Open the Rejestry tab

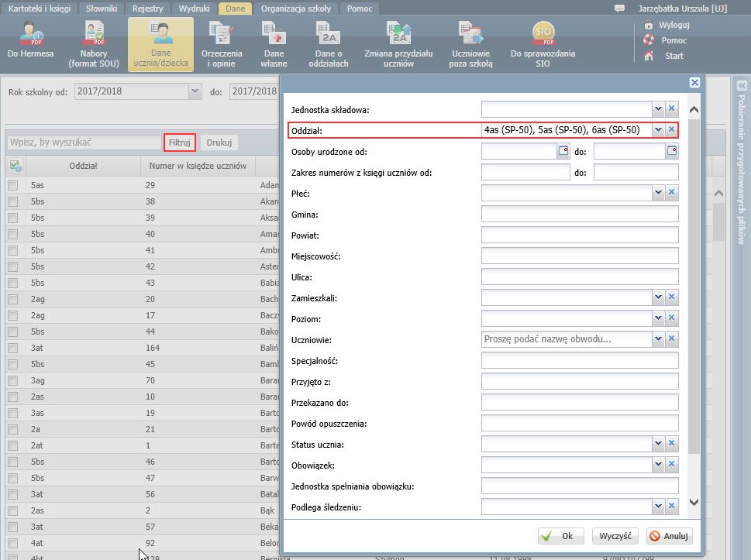147,9
